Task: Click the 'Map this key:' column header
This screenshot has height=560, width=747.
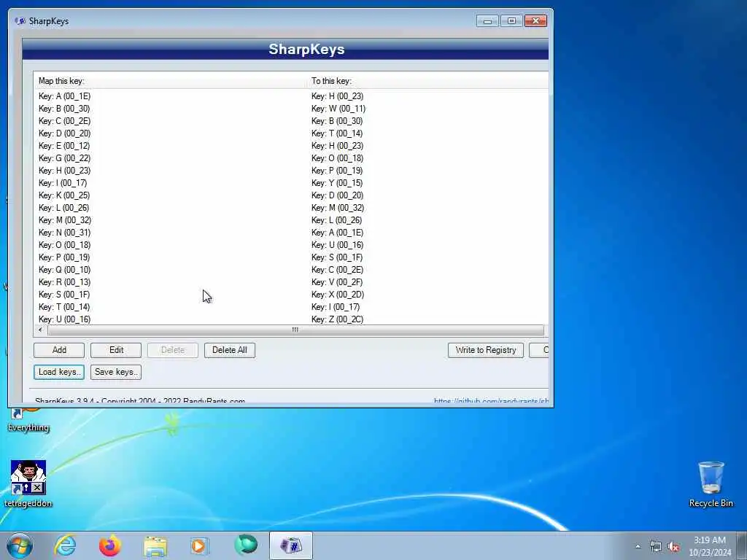Action: 170,81
